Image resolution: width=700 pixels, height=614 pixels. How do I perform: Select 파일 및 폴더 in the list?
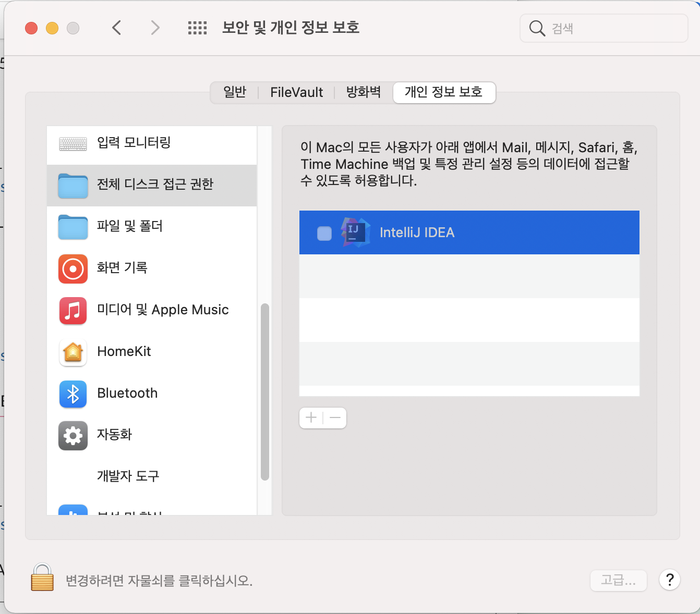tap(152, 227)
